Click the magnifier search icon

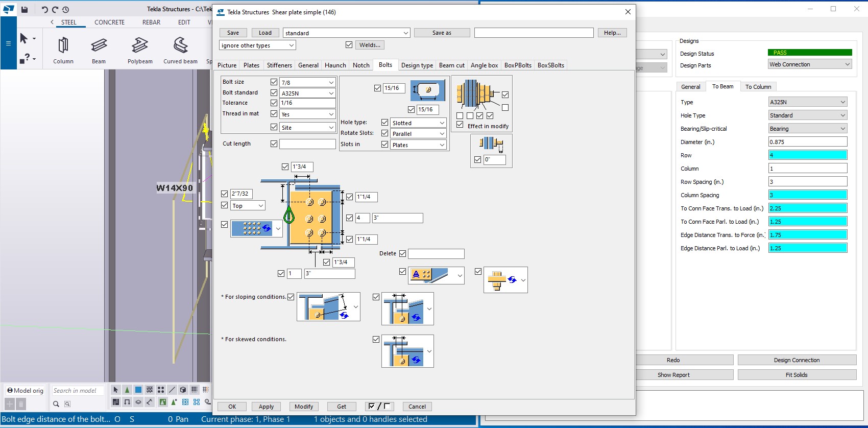[x=56, y=404]
